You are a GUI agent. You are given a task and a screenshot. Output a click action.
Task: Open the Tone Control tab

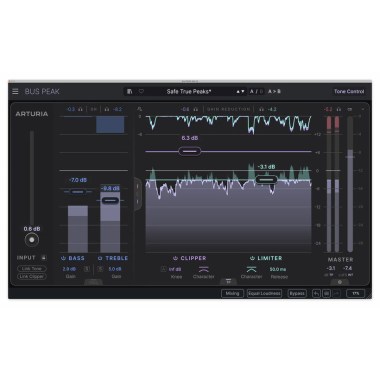(349, 91)
